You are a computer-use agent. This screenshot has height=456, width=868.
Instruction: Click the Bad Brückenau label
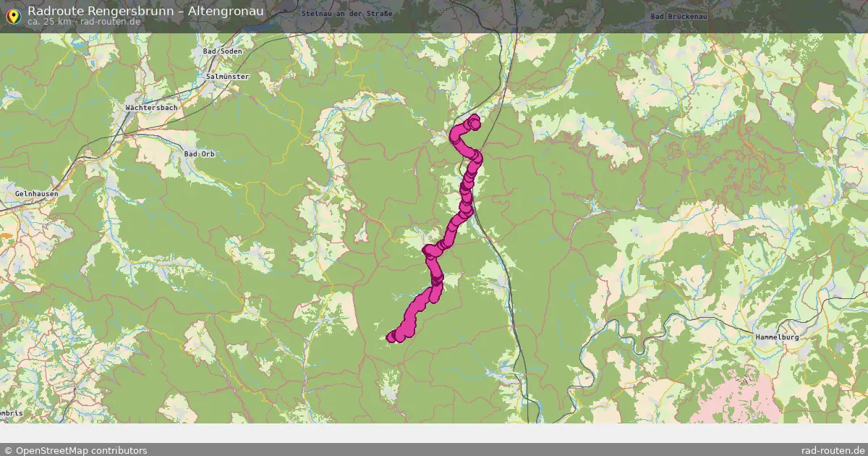tap(678, 16)
